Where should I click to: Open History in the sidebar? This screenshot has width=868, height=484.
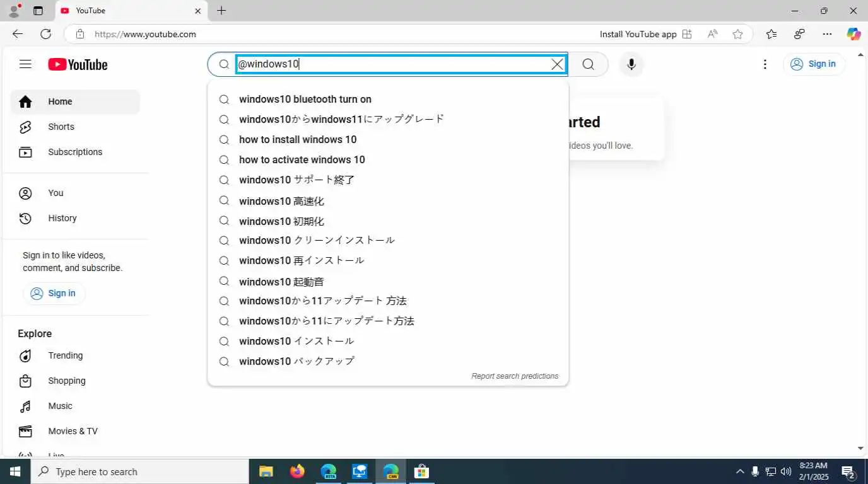click(75, 218)
